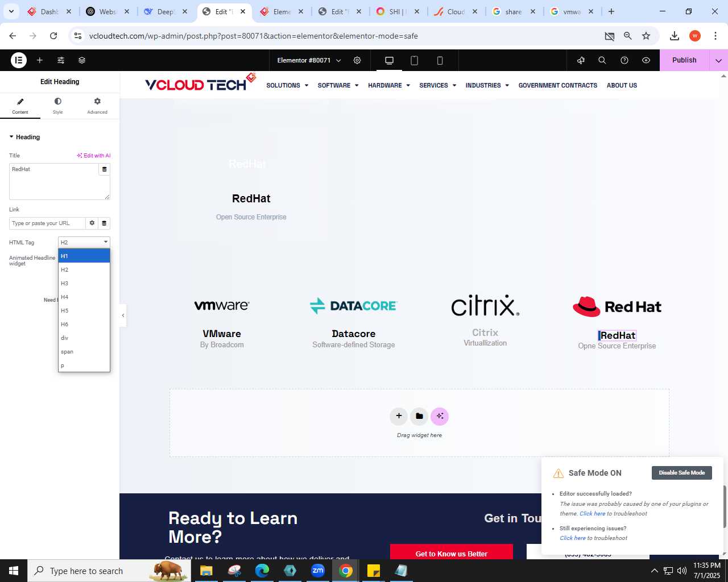This screenshot has width=728, height=582.
Task: Click the Windows Start button
Action: click(14, 571)
